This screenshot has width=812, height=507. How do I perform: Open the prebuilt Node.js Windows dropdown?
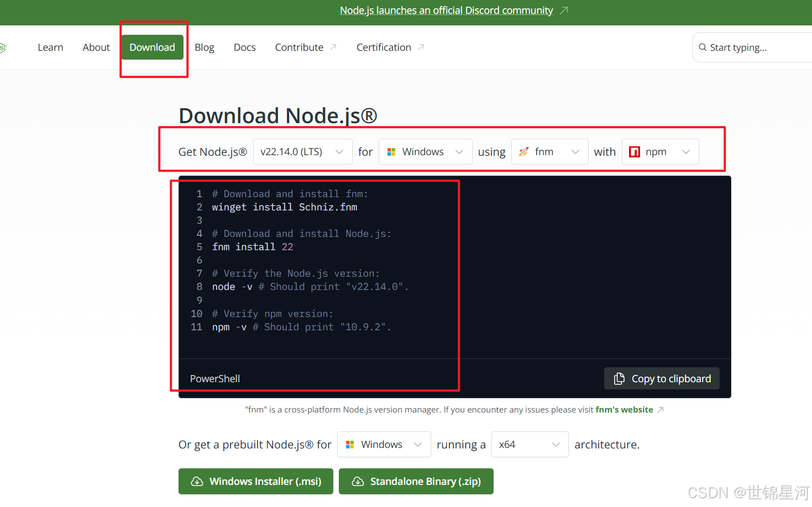384,445
